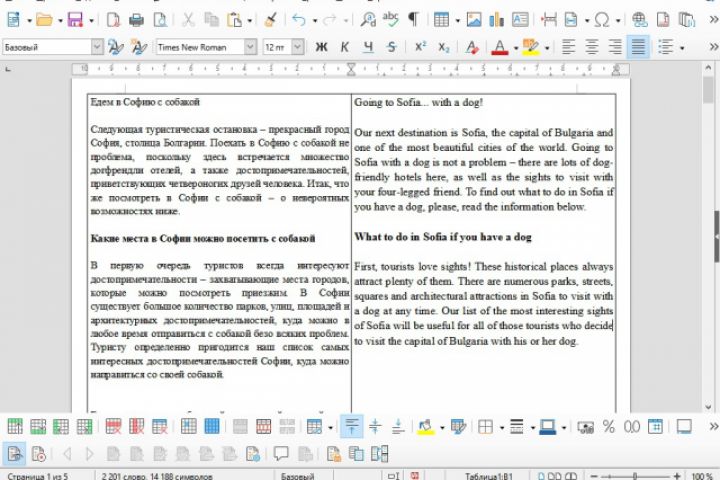
Task: Toggle italic К formatting
Action: pos(345,47)
